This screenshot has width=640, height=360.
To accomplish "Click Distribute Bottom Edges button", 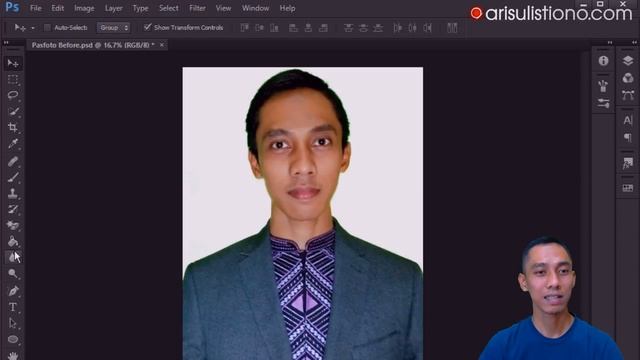I will (x=378, y=28).
